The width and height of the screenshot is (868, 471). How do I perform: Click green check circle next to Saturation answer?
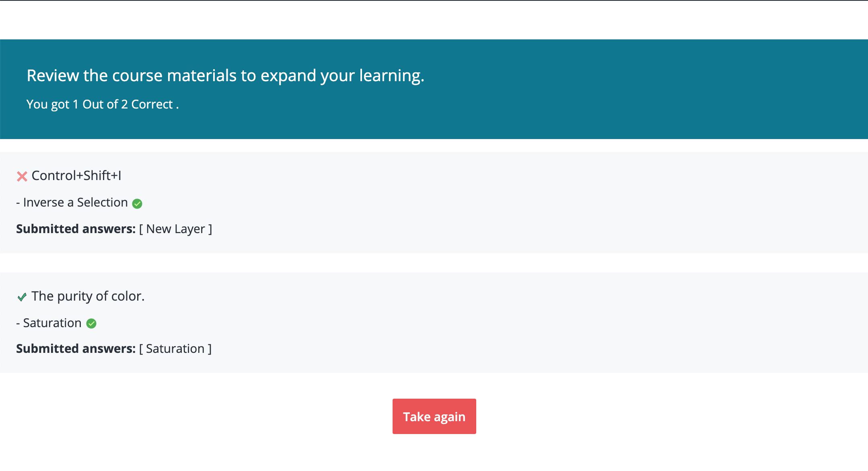tap(91, 324)
